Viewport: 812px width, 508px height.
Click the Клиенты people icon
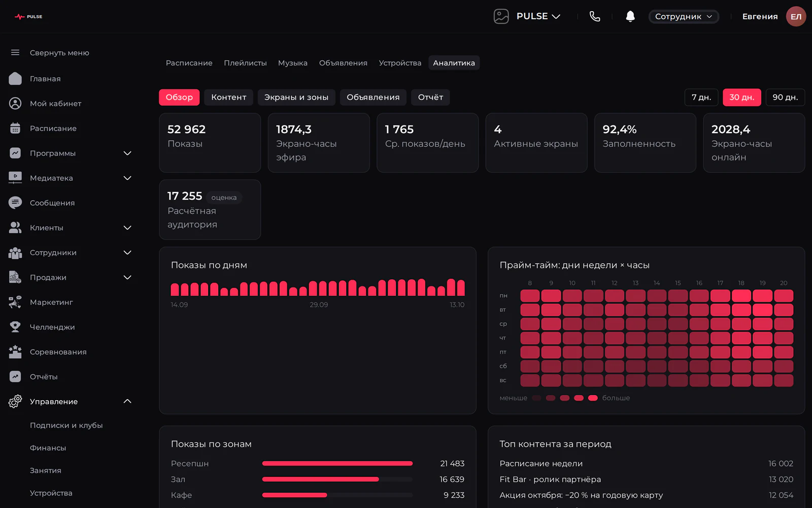click(15, 228)
